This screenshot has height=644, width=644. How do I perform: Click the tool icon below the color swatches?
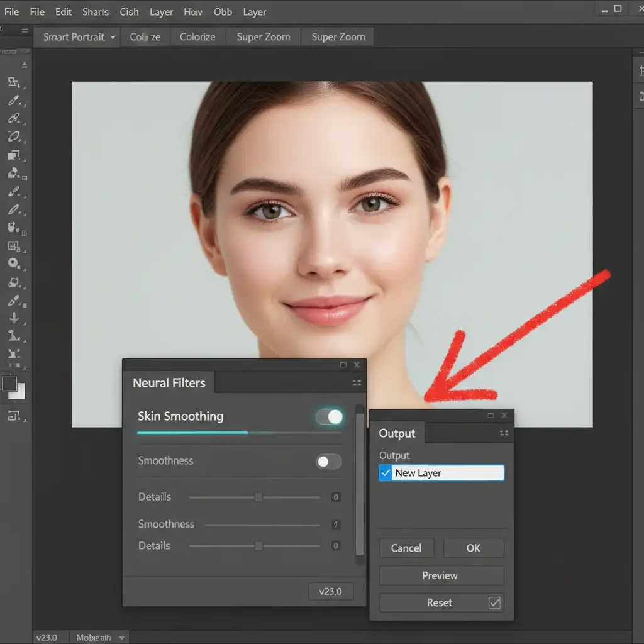click(14, 415)
